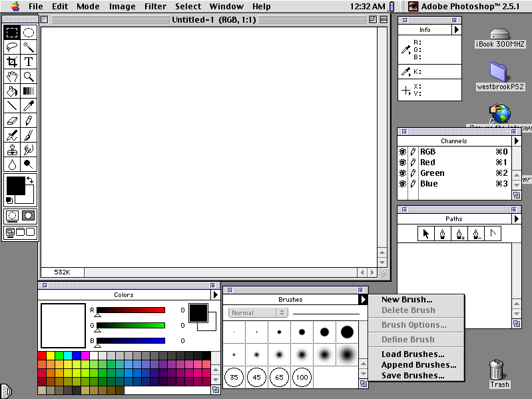Open the Colors palette arrow menu

tap(216, 295)
